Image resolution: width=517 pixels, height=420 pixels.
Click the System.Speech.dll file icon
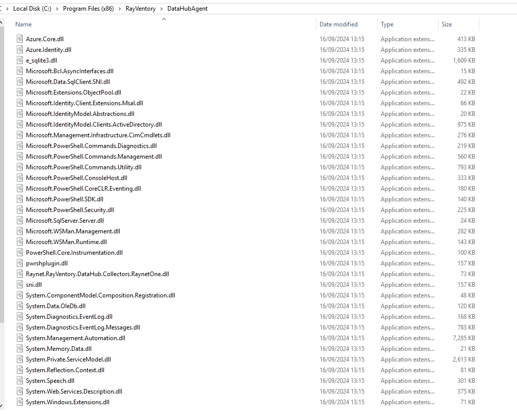click(20, 381)
